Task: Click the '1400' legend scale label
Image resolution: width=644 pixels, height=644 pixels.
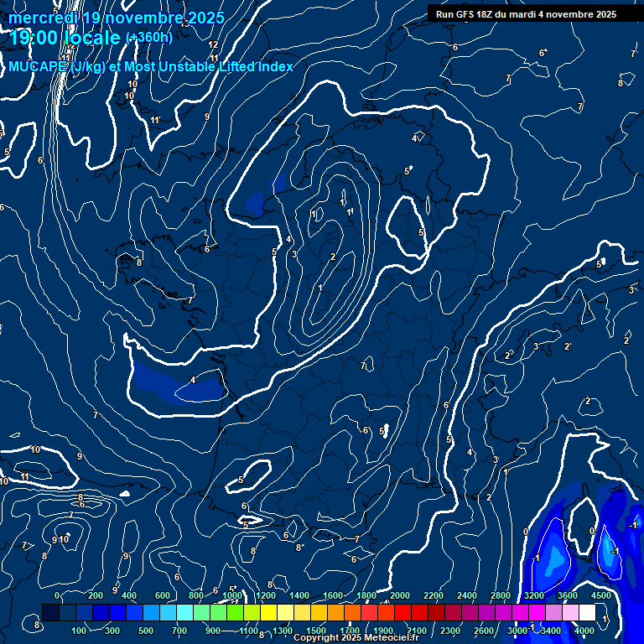Action: tap(299, 595)
